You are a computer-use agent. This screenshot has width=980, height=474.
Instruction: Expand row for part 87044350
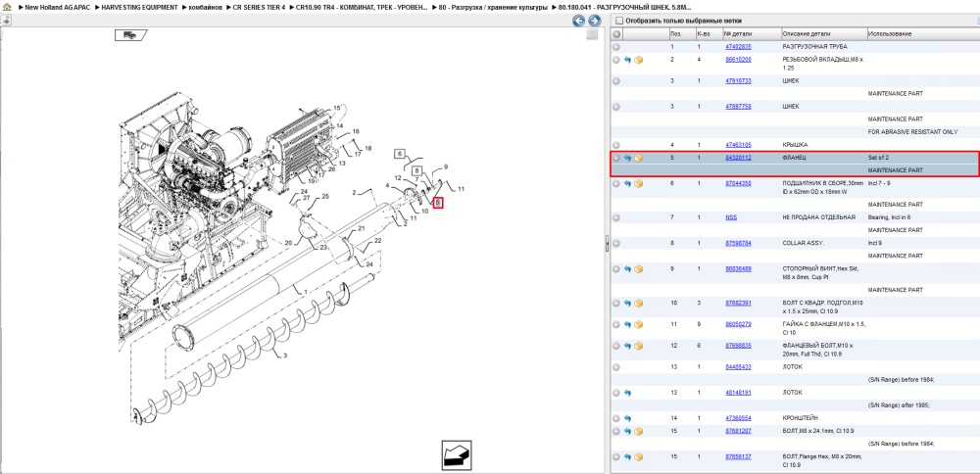pyautogui.click(x=616, y=183)
